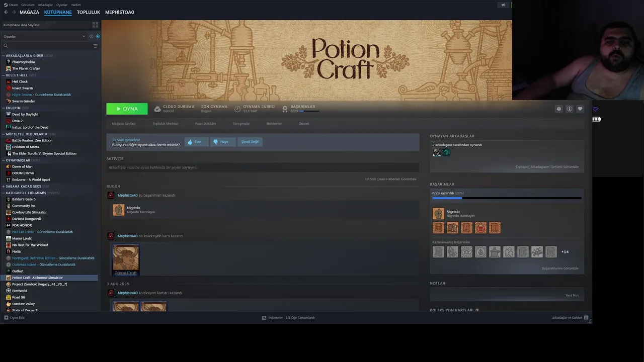Launch the game with the OYNA button
644x362 pixels.
(x=127, y=109)
